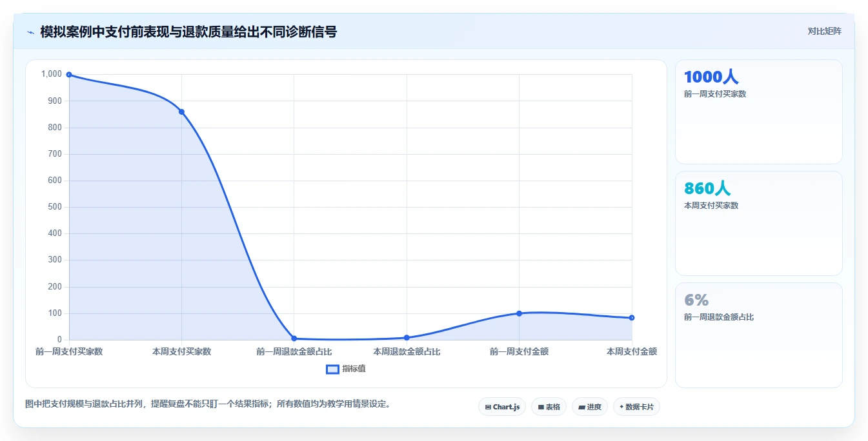Click the x-axis label 前一周支付买家数

[x=69, y=351]
